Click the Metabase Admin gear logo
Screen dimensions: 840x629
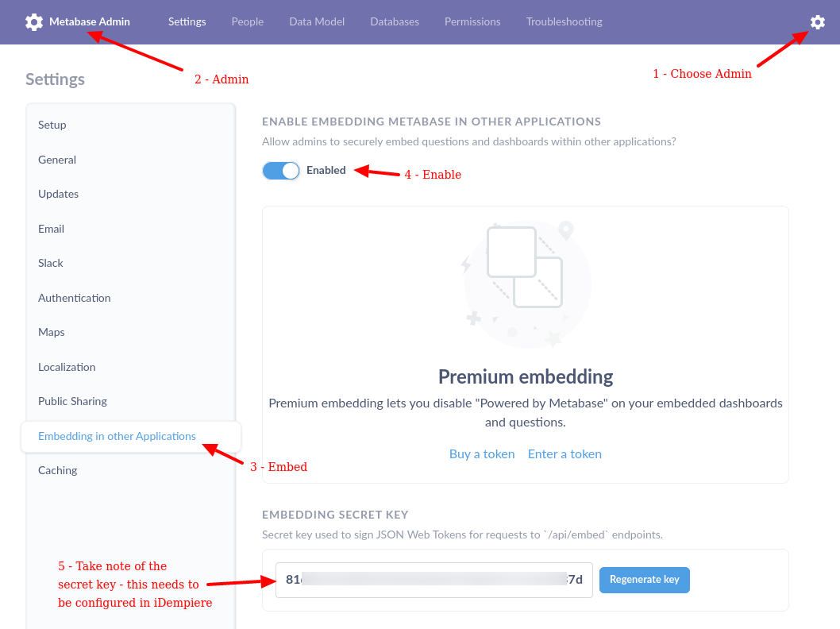click(34, 22)
